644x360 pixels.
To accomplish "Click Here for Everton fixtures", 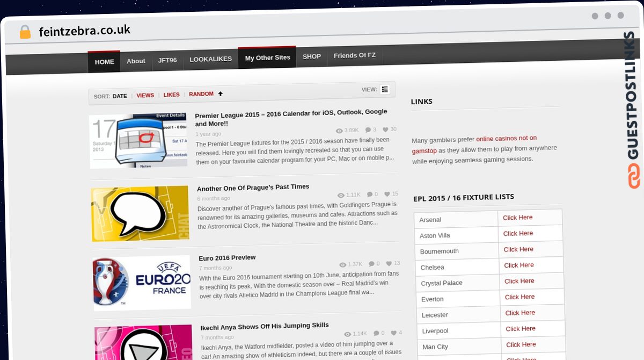I will click(x=520, y=297).
